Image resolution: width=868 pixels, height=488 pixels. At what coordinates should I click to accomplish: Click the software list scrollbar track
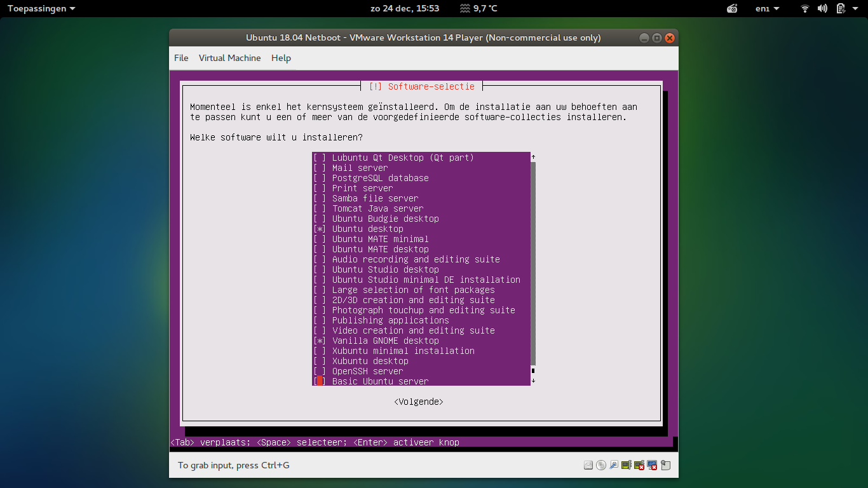pyautogui.click(x=533, y=264)
